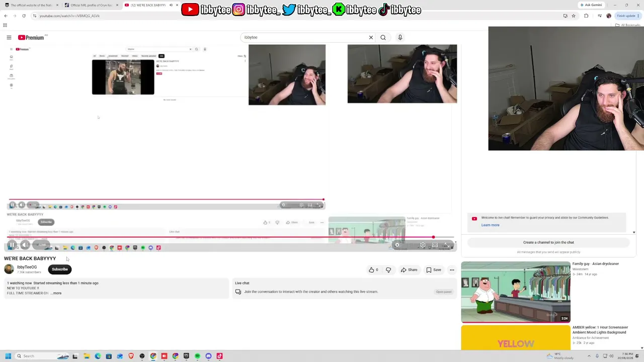Image resolution: width=644 pixels, height=362 pixels.
Task: Open the browser extensions puzzle icon
Action: click(x=586, y=16)
